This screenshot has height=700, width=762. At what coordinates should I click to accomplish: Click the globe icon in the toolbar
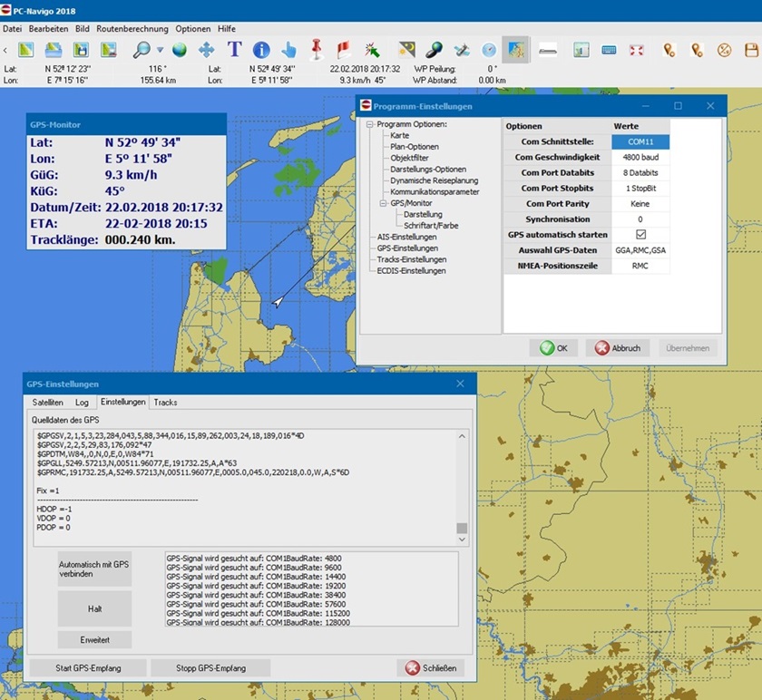point(180,50)
